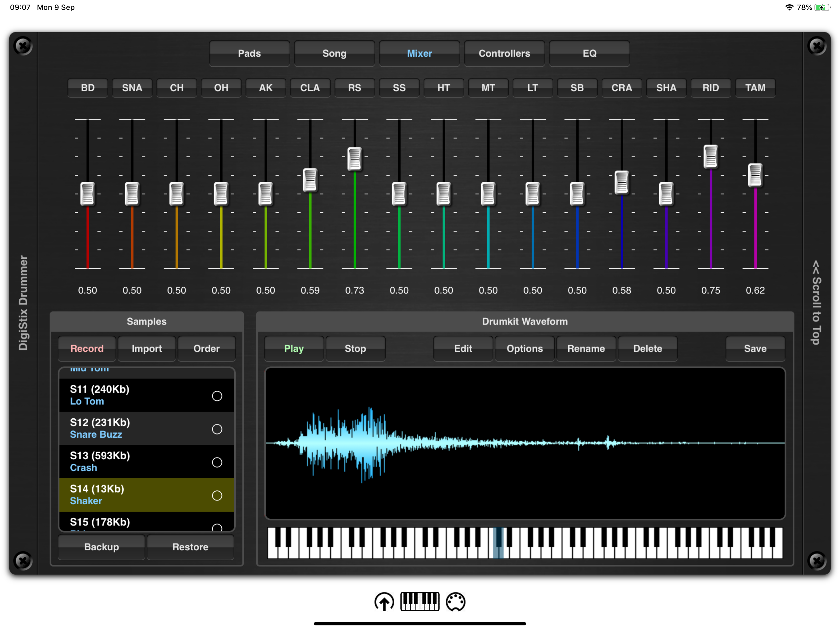Click the Scroll to Top side label
This screenshot has width=840, height=630.
tap(816, 302)
